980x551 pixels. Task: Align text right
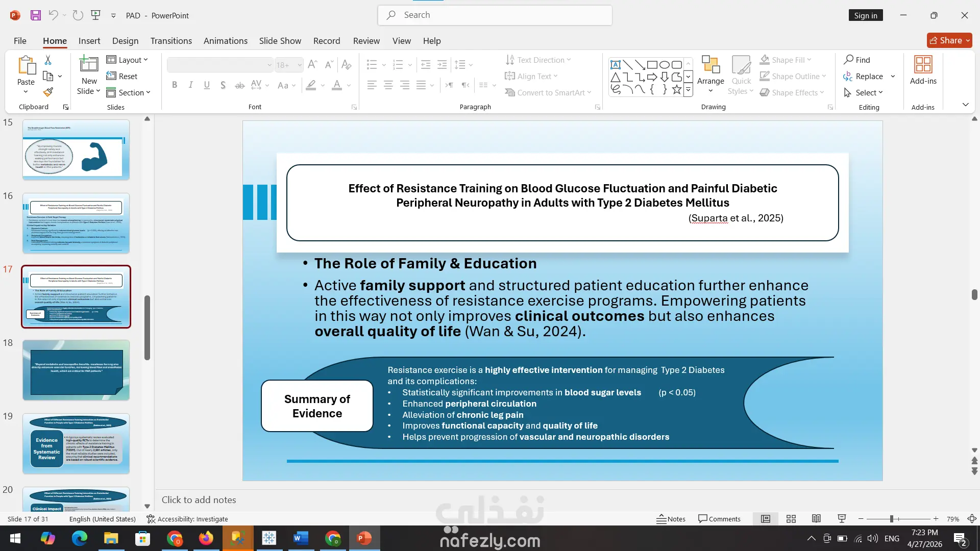click(x=405, y=85)
